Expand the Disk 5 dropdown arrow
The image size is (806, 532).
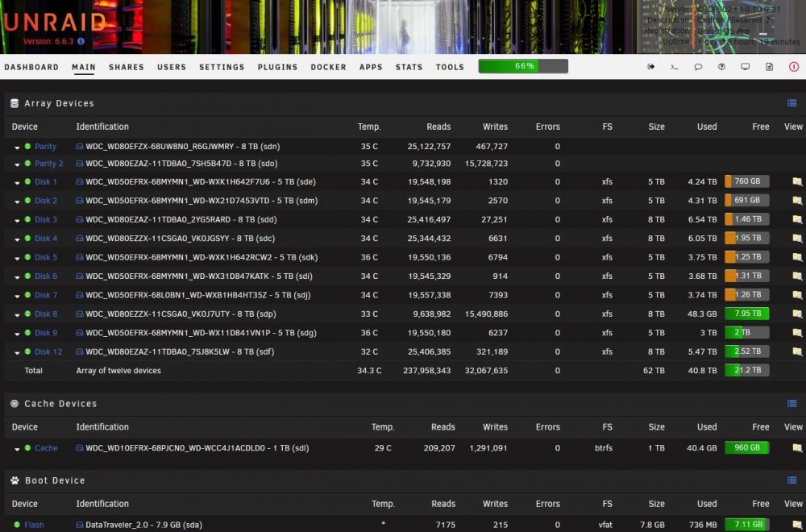pyautogui.click(x=17, y=258)
